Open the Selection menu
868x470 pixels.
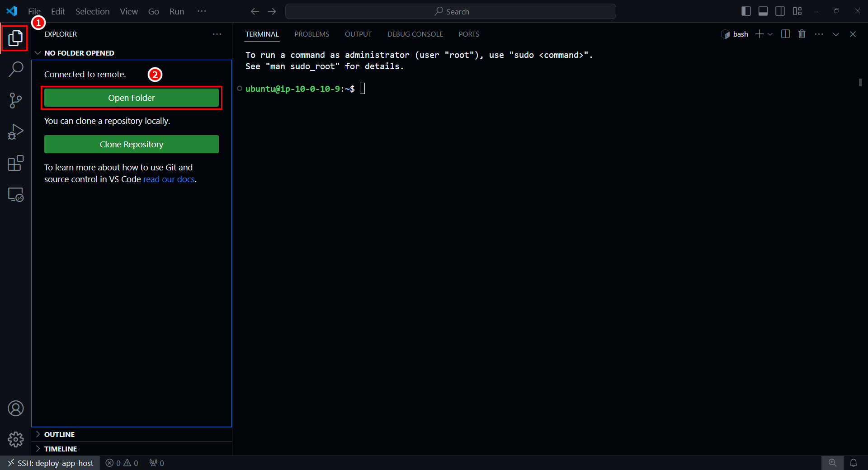pyautogui.click(x=92, y=11)
